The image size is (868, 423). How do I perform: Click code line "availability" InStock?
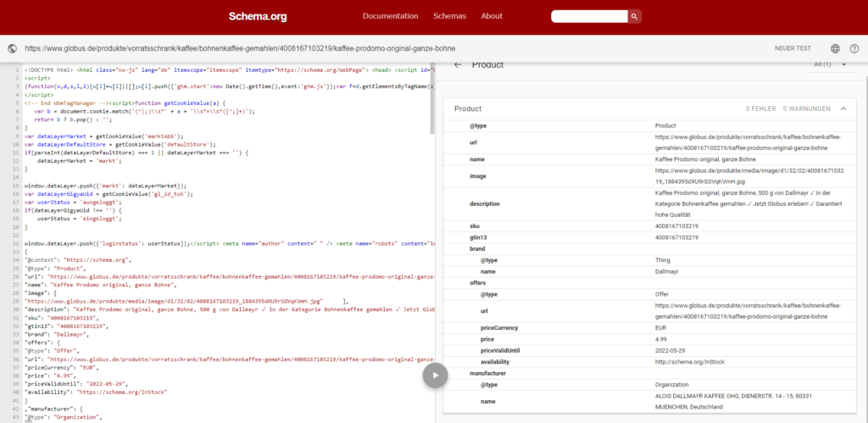(x=96, y=392)
